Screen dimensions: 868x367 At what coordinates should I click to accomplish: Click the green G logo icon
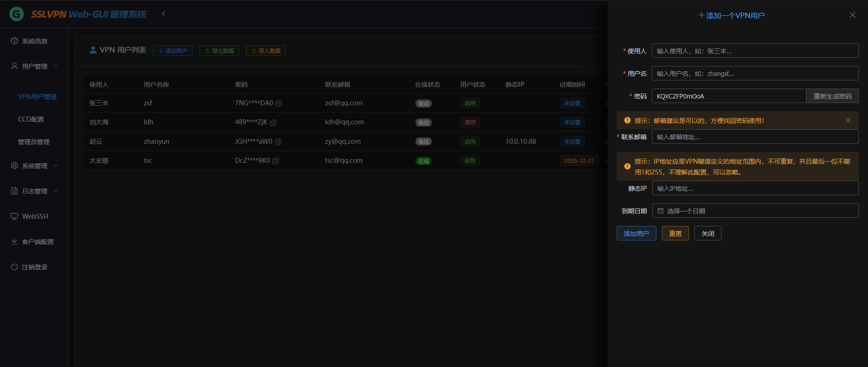pos(17,14)
